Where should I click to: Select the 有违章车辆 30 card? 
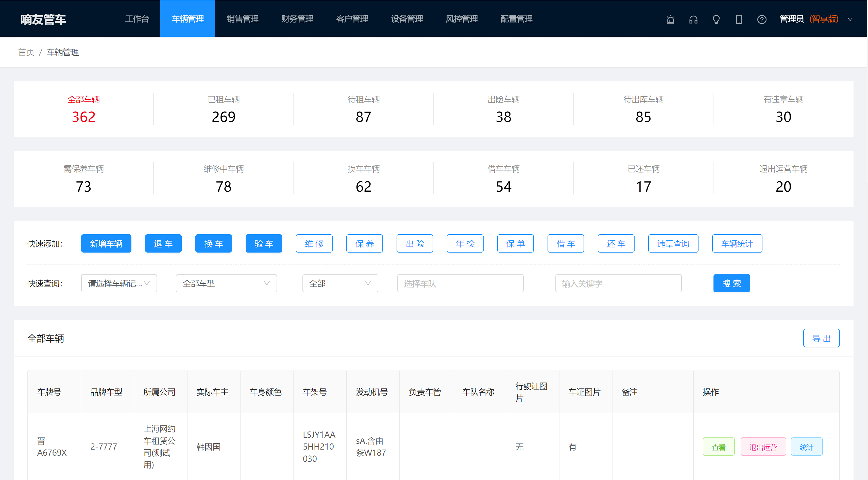click(784, 109)
